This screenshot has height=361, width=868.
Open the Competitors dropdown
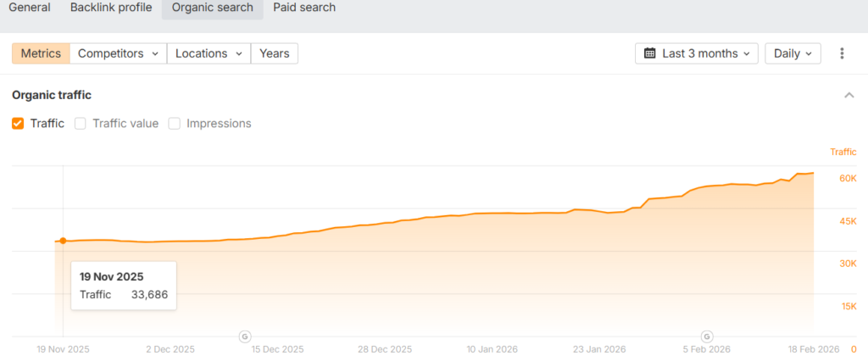point(118,53)
